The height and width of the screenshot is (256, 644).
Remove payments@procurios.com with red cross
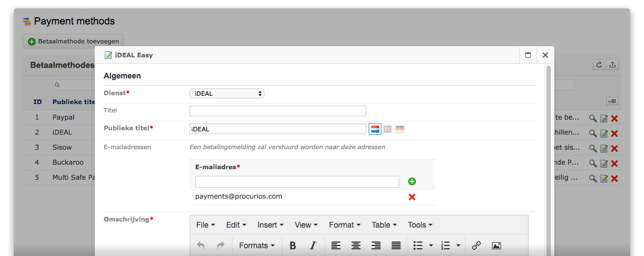[412, 197]
